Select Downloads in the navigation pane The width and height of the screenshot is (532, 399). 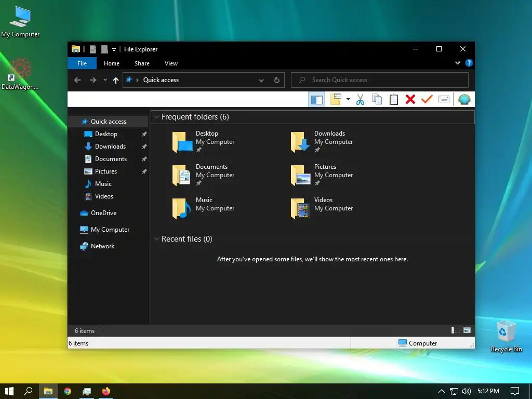110,147
